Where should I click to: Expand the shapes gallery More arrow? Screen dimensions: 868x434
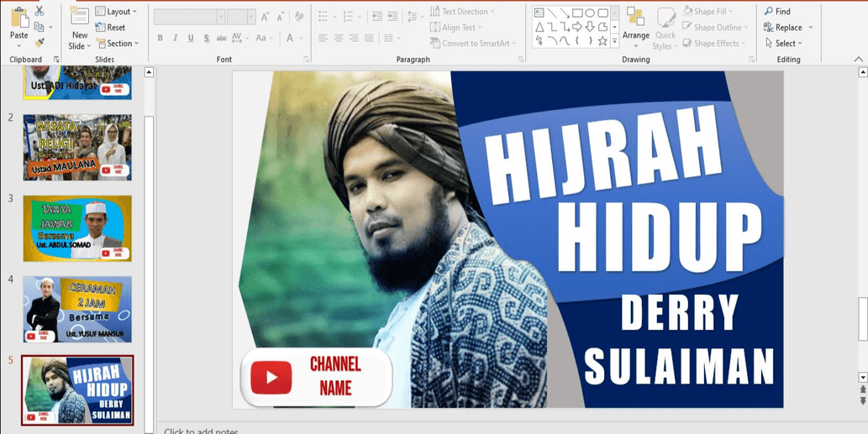coord(614,40)
